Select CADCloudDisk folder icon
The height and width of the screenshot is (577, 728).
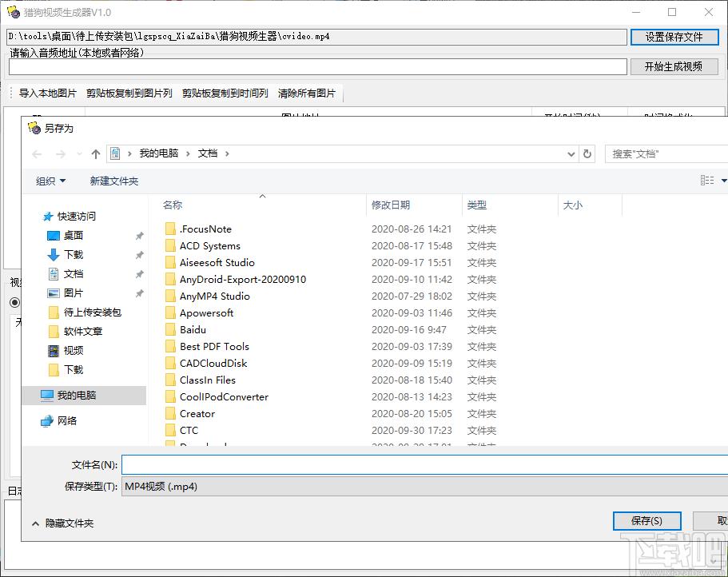170,363
